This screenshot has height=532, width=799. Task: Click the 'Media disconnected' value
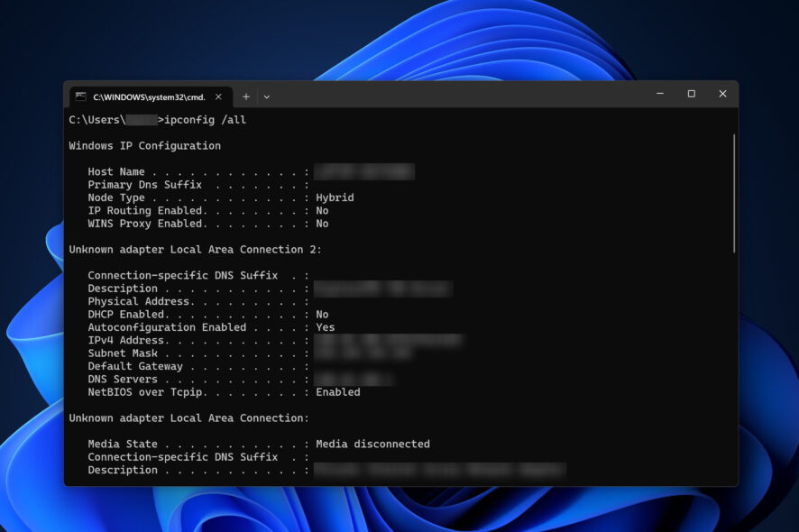[373, 444]
